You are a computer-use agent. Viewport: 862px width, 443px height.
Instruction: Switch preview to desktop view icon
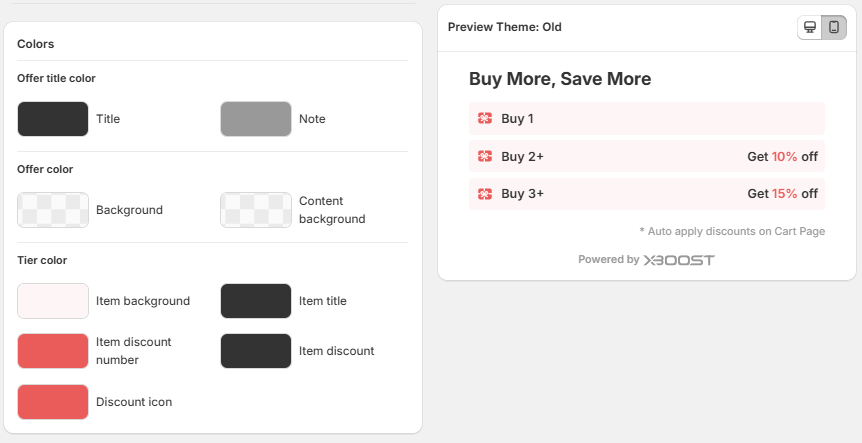coord(810,27)
